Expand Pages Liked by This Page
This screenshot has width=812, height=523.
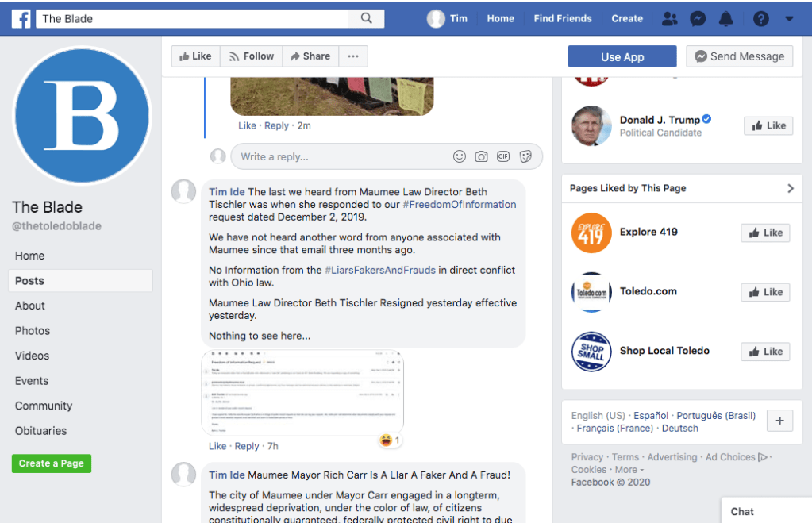click(x=790, y=188)
